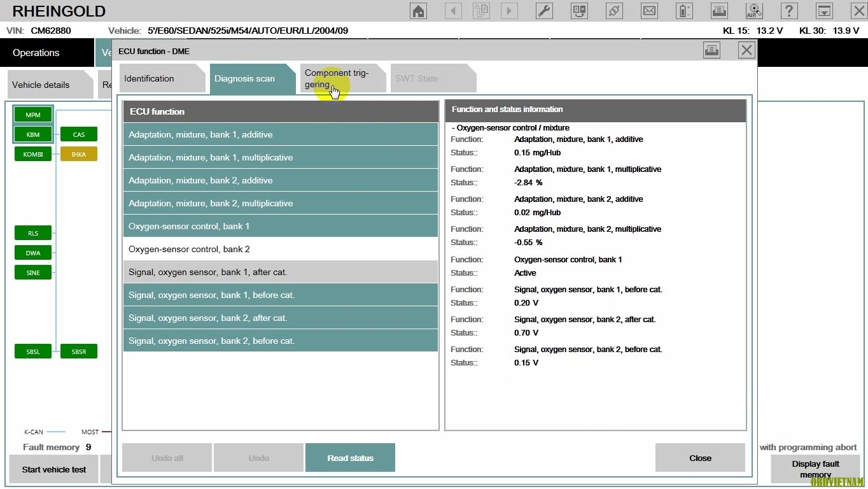The width and height of the screenshot is (868, 489).
Task: Close the ECU function - DME dialog with X
Action: [746, 50]
